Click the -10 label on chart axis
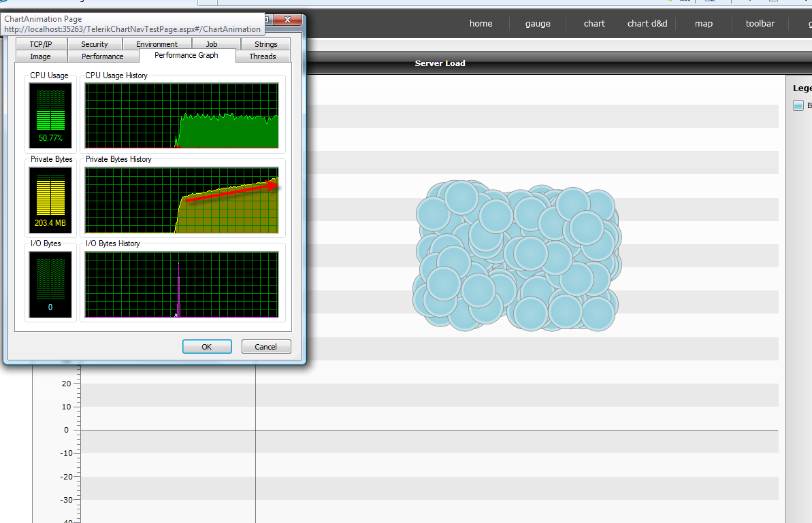Viewport: 812px width, 523px height. pos(66,453)
